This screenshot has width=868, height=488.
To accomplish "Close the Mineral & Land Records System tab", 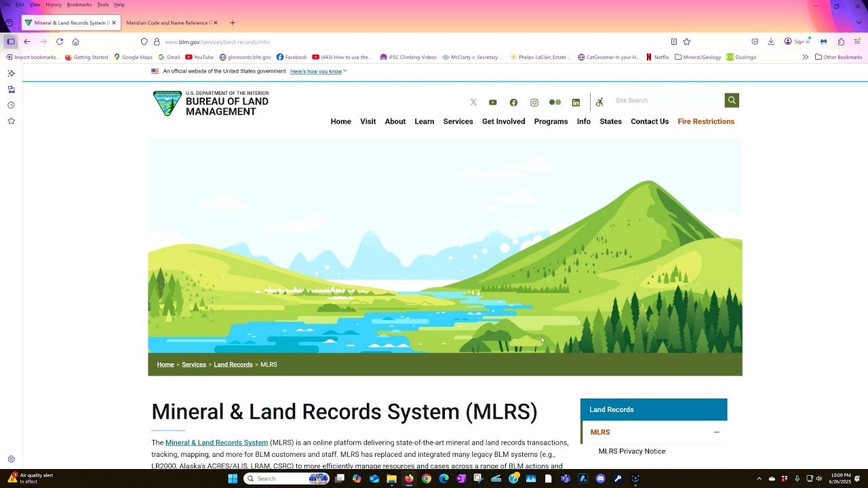I will [x=114, y=22].
